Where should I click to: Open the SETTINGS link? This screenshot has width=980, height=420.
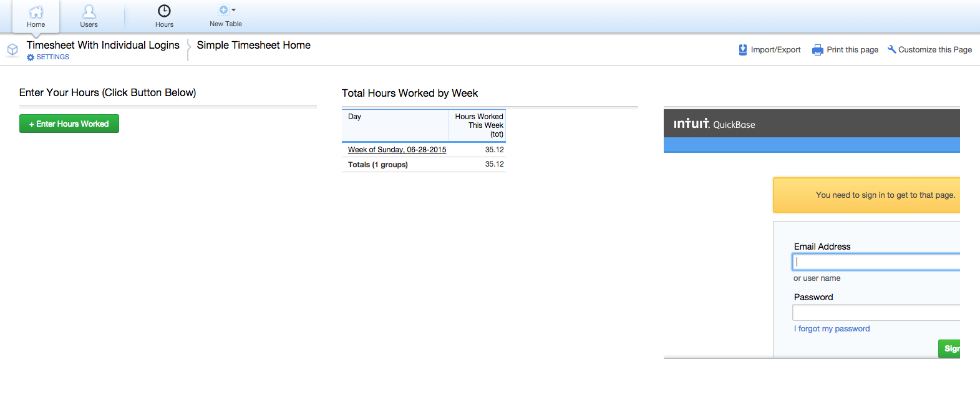pos(53,57)
